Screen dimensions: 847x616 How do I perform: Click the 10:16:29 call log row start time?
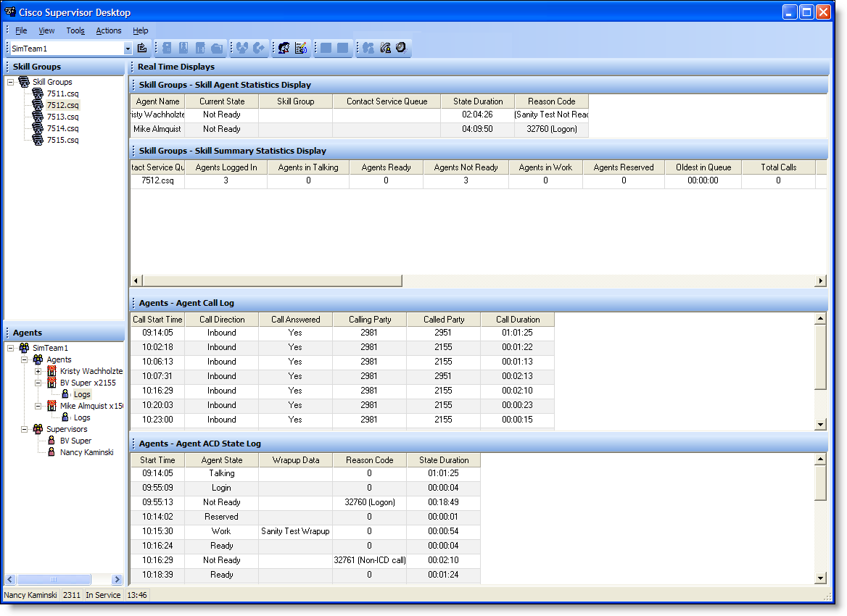click(x=157, y=391)
